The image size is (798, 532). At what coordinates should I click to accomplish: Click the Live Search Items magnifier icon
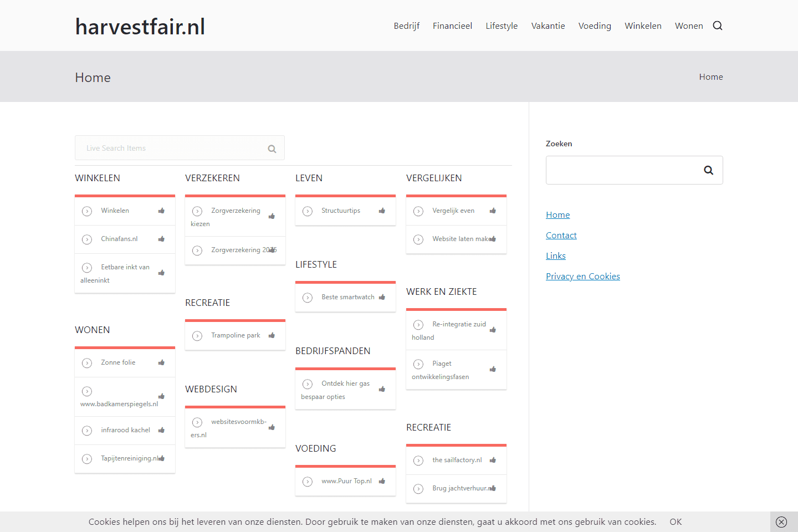(x=272, y=149)
